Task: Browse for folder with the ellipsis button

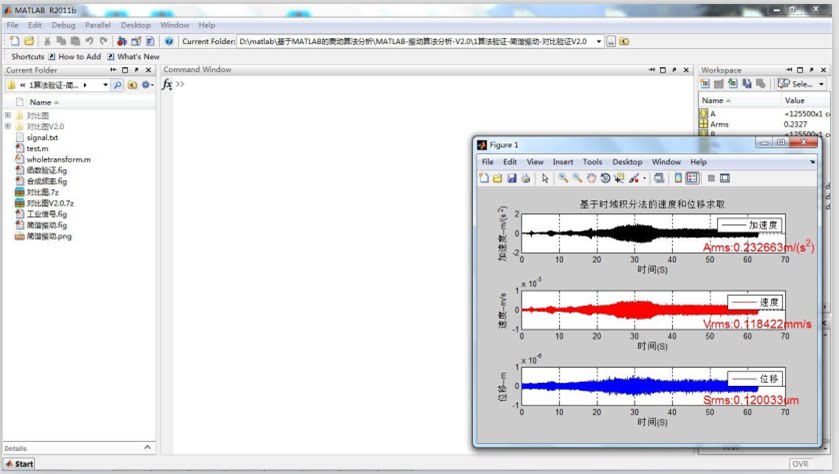Action: (x=611, y=41)
